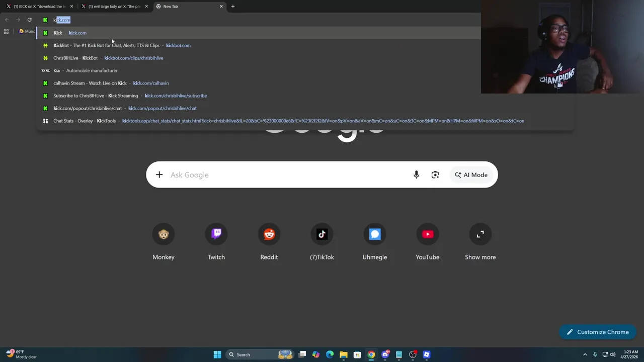Open Roblox from taskbar
Viewport: 644px width, 362px height.
point(427,354)
